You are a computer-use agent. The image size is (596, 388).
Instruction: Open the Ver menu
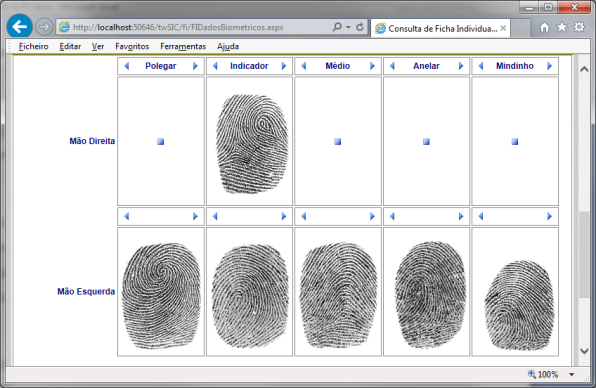(x=98, y=46)
